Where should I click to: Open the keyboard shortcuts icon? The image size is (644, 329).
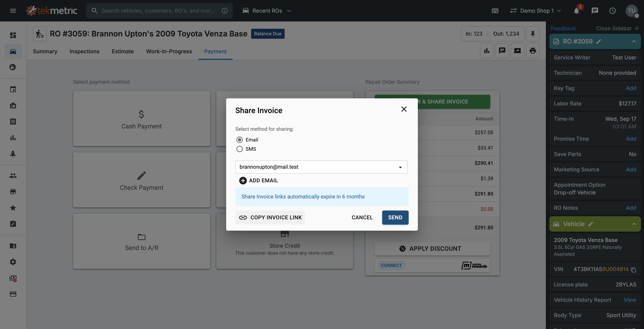click(495, 11)
